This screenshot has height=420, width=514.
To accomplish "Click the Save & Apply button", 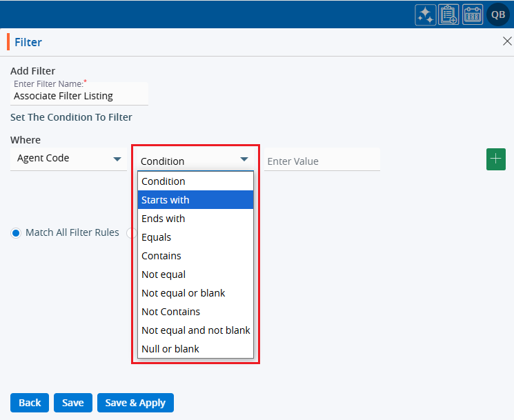I will pyautogui.click(x=135, y=403).
